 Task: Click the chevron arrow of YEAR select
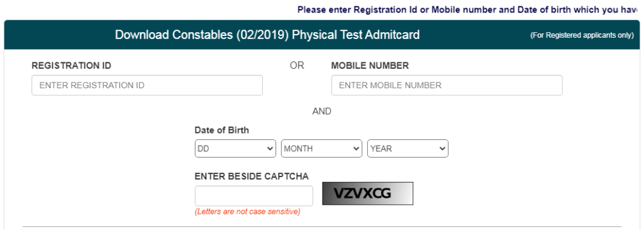click(442, 149)
